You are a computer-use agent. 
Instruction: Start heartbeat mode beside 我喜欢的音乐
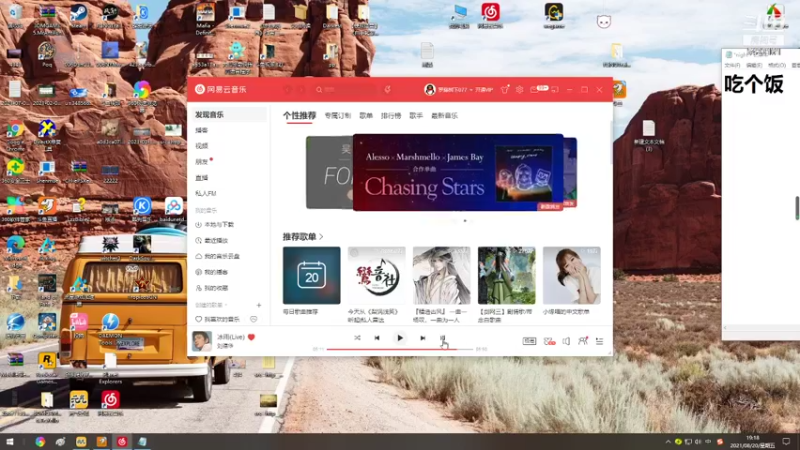[254, 319]
